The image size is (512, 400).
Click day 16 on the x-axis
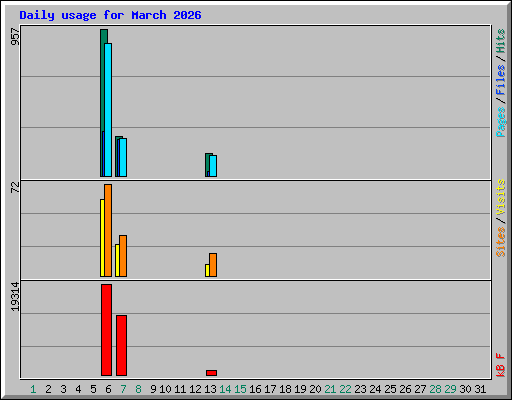pyautogui.click(x=255, y=389)
